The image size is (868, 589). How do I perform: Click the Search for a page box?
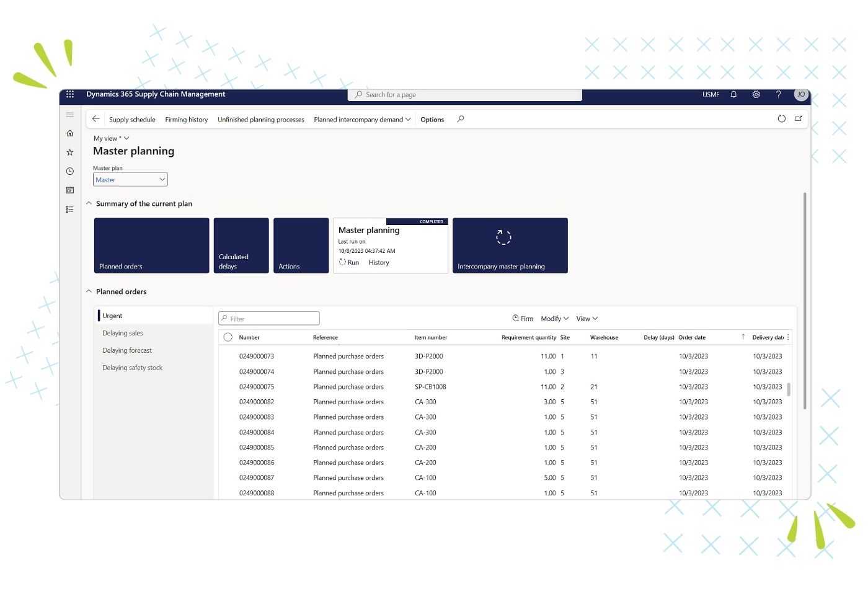[x=465, y=94]
